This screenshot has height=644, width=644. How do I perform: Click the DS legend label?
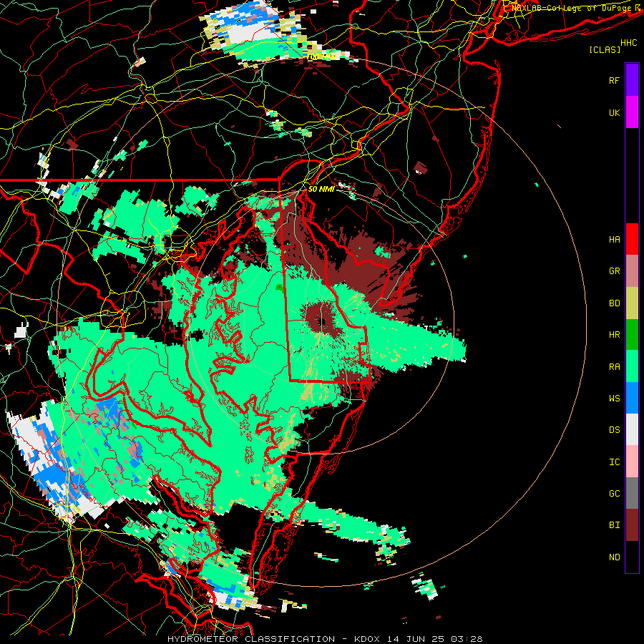614,430
